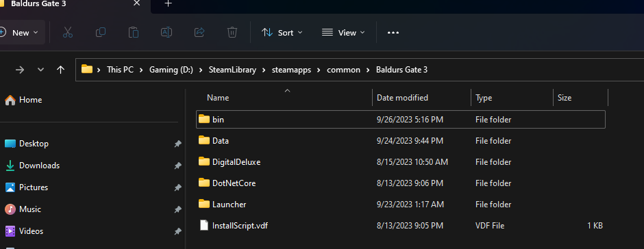
Task: Open the See more three-dots menu
Action: (x=393, y=33)
